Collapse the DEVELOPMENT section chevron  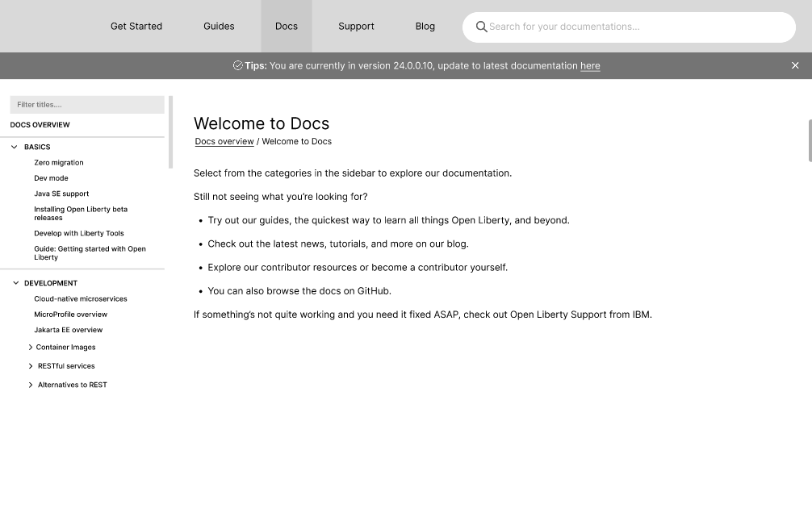click(x=15, y=283)
